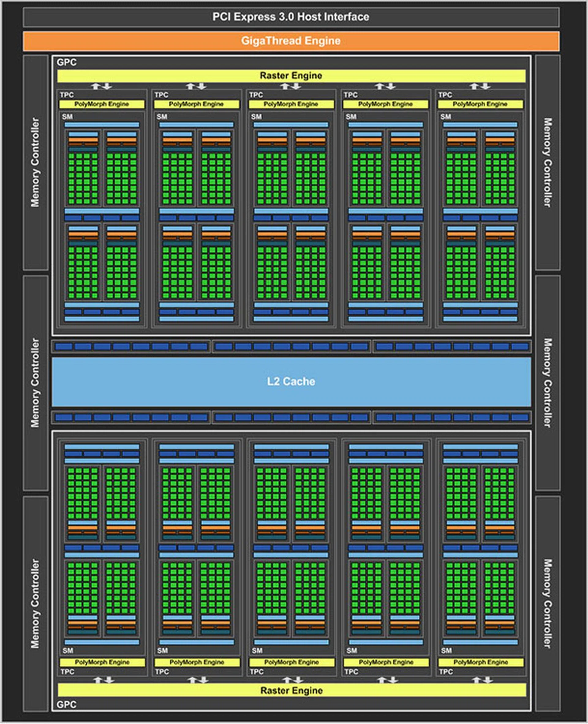
Task: Click the bottom GPC's Raster Engine bar
Action: point(291,690)
